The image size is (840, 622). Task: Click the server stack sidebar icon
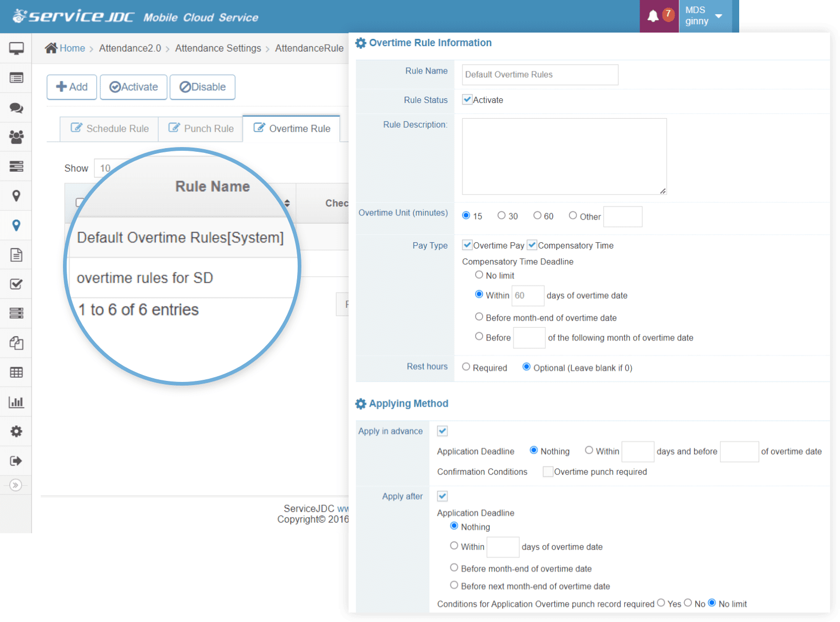pos(16,167)
